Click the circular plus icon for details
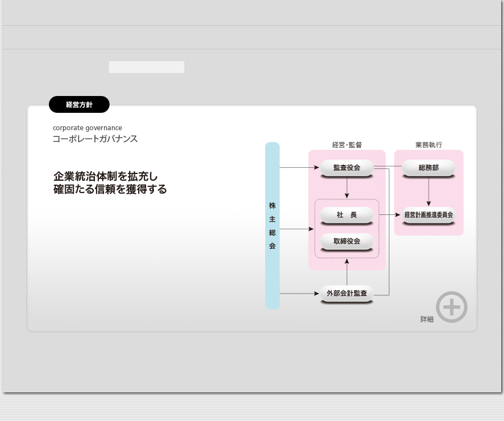The height and width of the screenshot is (421, 504). 452,307
